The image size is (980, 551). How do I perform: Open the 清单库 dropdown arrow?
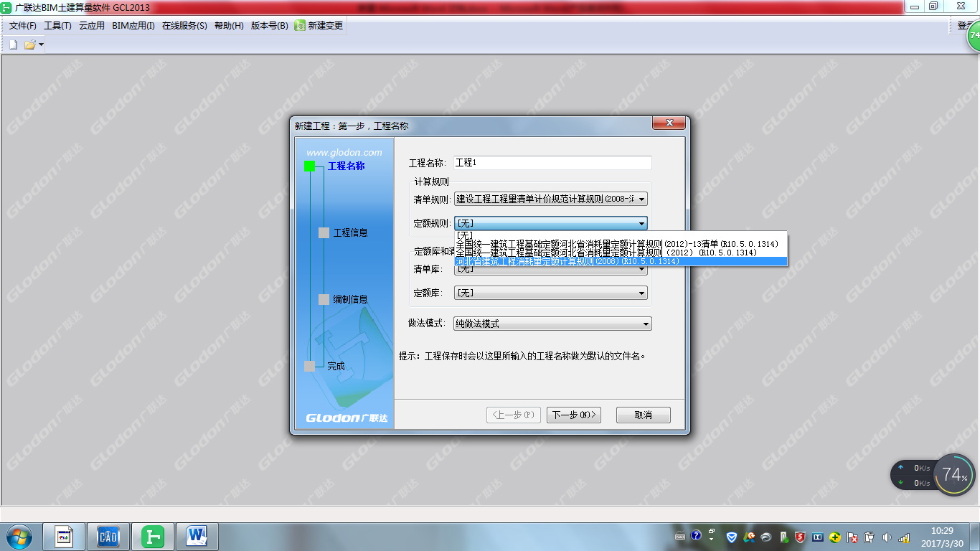point(642,270)
